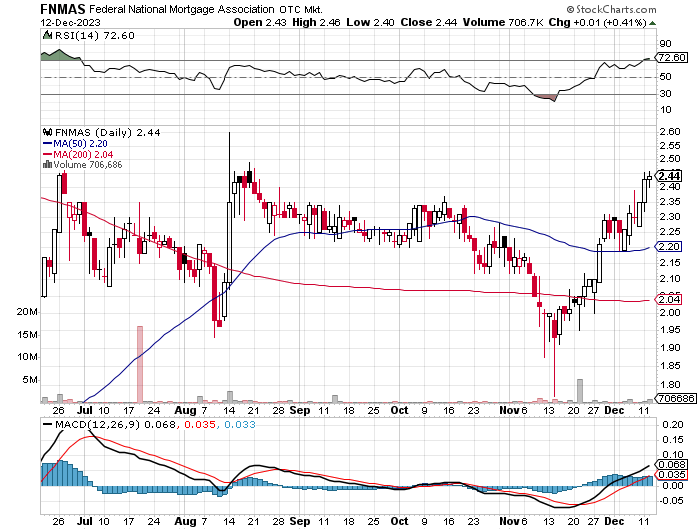Click the Volume 706.7K header value
Viewport: 700px width, 530px height.
503,22
